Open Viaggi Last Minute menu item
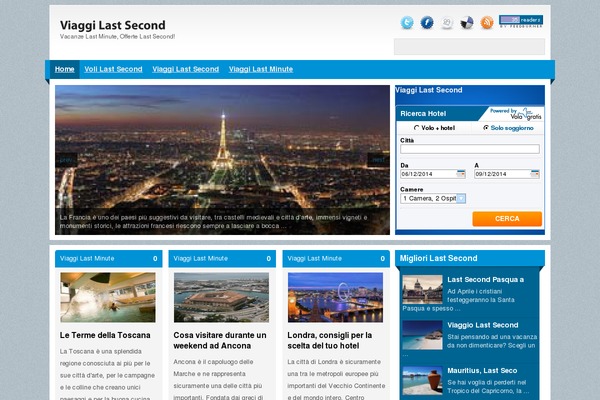The image size is (600, 400). coord(261,69)
